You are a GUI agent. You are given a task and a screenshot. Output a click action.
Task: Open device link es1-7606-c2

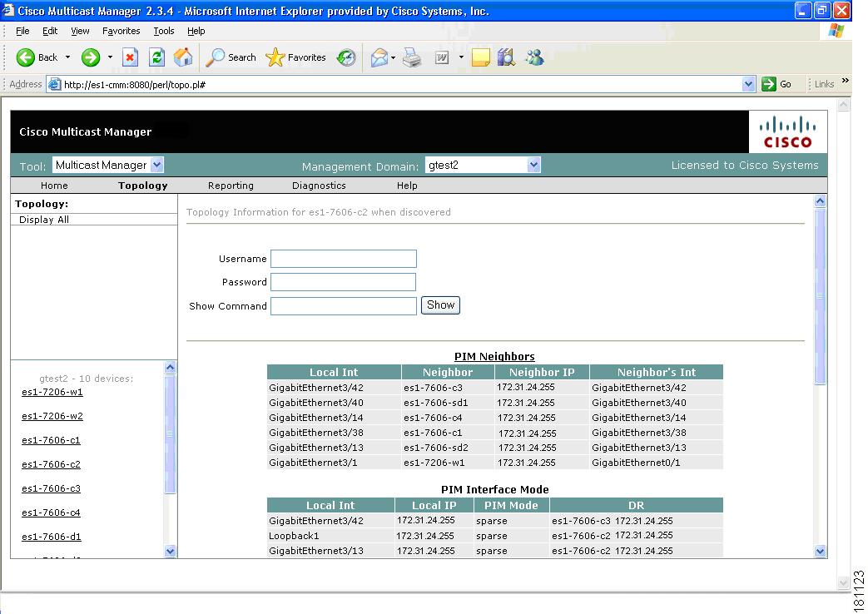(51, 464)
